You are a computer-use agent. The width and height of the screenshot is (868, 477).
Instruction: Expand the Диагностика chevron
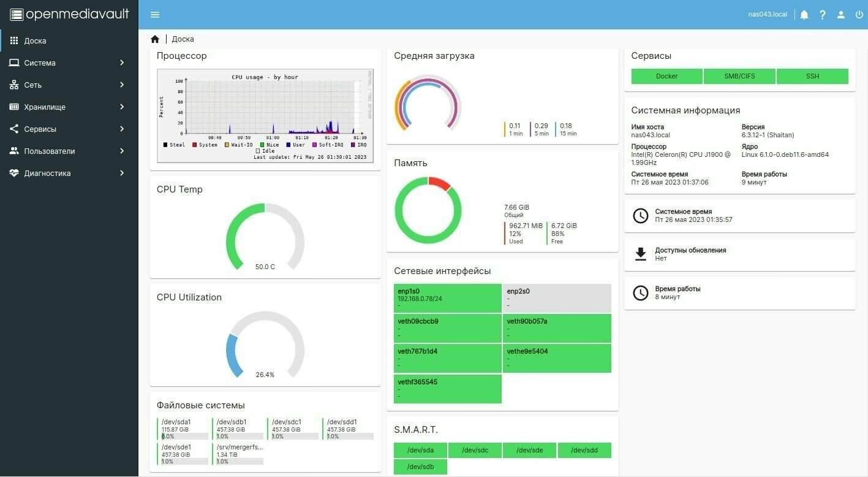click(122, 173)
